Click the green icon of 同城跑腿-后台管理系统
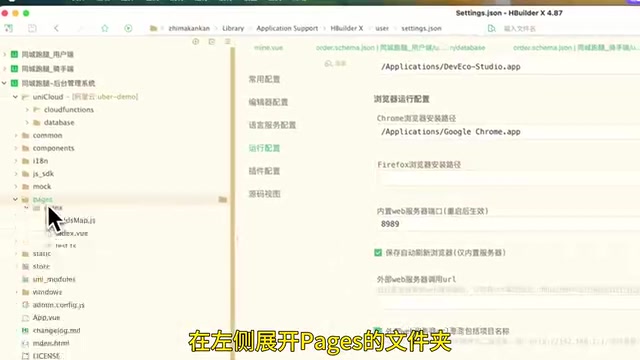 [15, 83]
